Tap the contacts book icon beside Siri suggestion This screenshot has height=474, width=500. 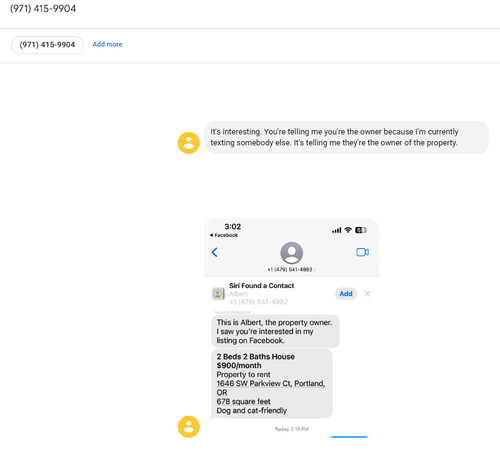click(218, 294)
